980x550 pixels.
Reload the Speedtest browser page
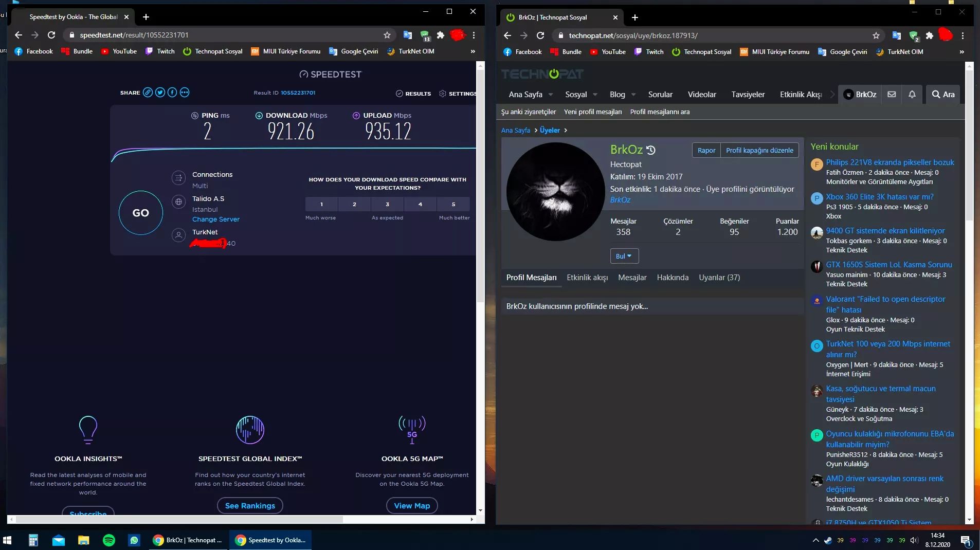pos(51,35)
